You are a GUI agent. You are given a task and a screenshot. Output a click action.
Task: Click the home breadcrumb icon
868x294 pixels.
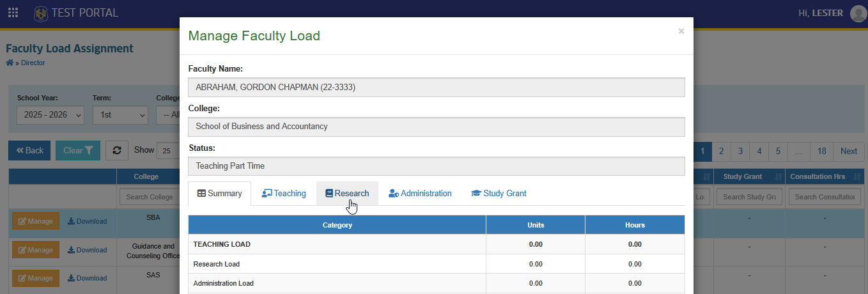[x=10, y=63]
